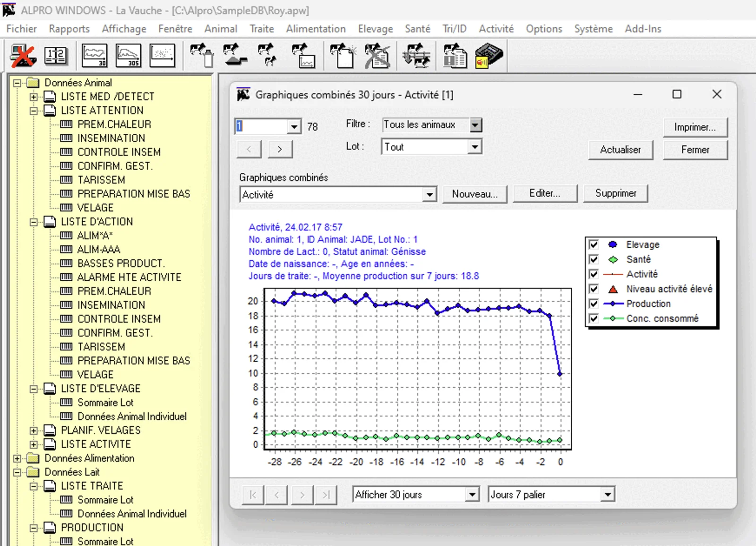Toggle the Conc. consommé checkbox
Image resolution: width=756 pixels, height=546 pixels.
594,318
